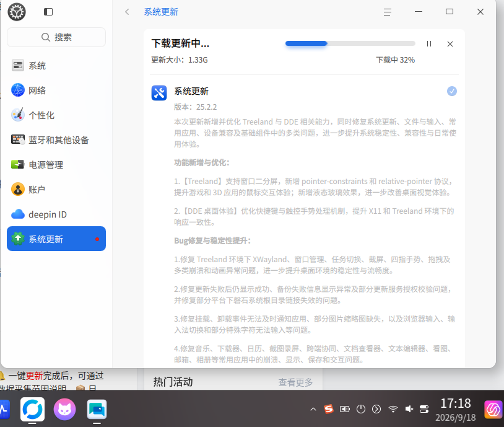The height and width of the screenshot is (427, 504).
Task: Pause the update download
Action: [x=429, y=44]
